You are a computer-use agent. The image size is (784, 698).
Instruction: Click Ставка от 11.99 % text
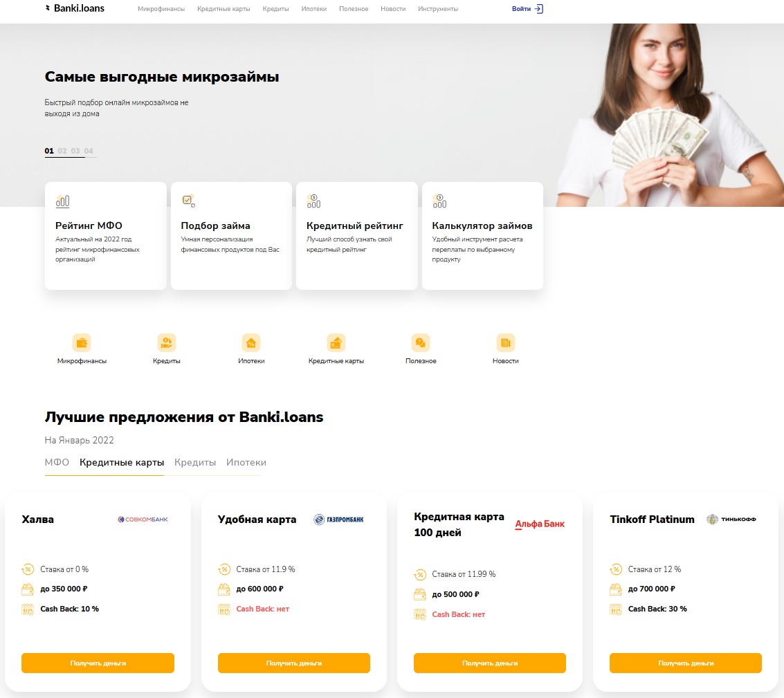(x=464, y=574)
